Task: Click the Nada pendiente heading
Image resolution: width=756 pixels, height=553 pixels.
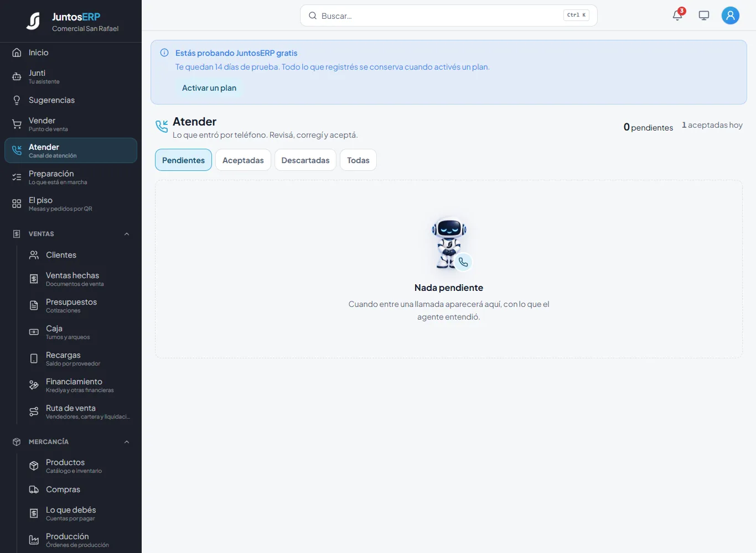Action: pyautogui.click(x=449, y=288)
